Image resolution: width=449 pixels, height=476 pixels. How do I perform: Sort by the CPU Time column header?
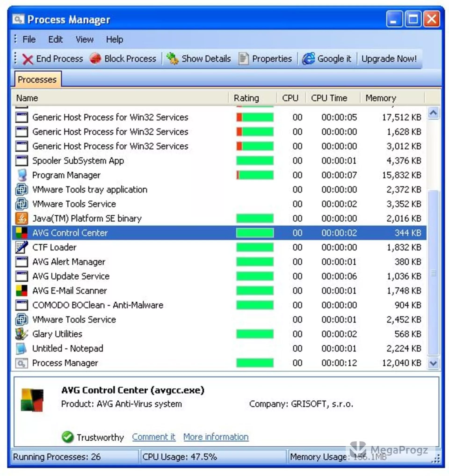click(x=333, y=98)
